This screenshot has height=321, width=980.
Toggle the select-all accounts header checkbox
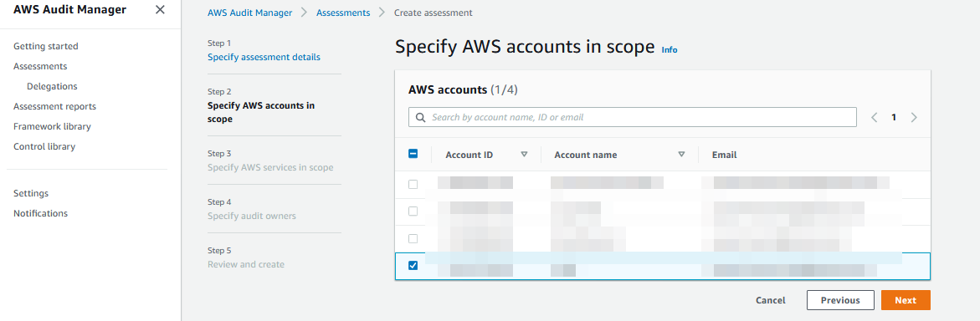click(x=413, y=154)
